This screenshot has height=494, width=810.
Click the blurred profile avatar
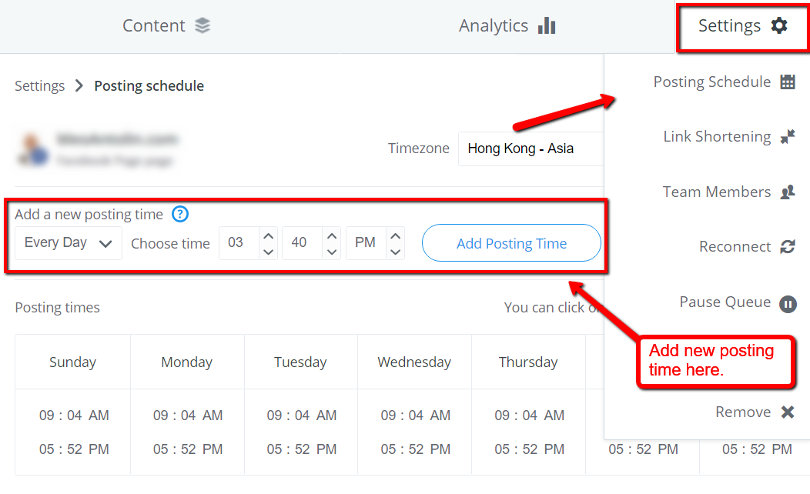[x=33, y=149]
